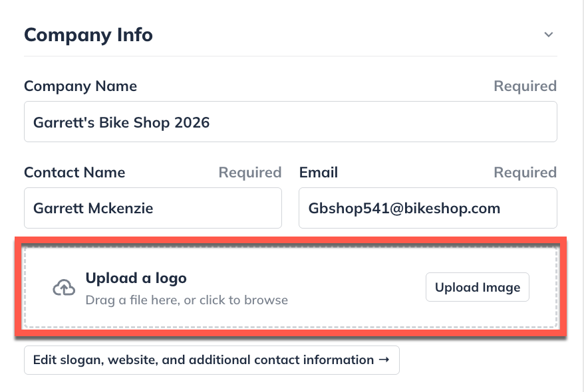The width and height of the screenshot is (584, 392).
Task: Click the Upload Image button
Action: [477, 287]
